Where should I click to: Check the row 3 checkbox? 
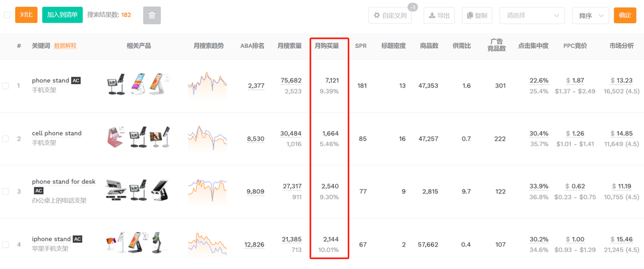pyautogui.click(x=5, y=191)
